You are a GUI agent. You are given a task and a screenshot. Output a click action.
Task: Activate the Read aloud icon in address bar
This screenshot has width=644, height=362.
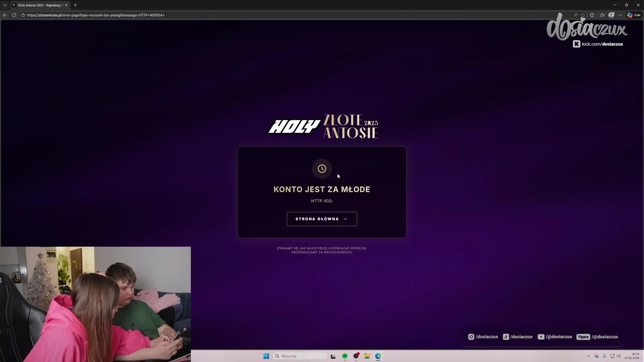click(x=576, y=15)
